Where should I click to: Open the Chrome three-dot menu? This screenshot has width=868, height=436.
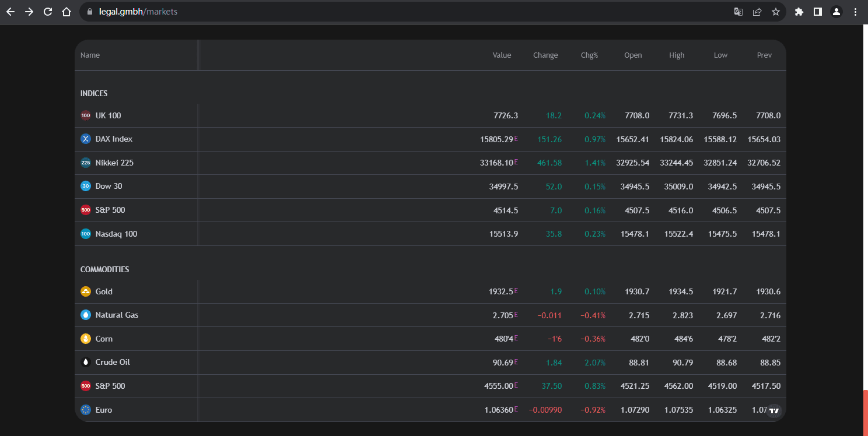(x=855, y=12)
